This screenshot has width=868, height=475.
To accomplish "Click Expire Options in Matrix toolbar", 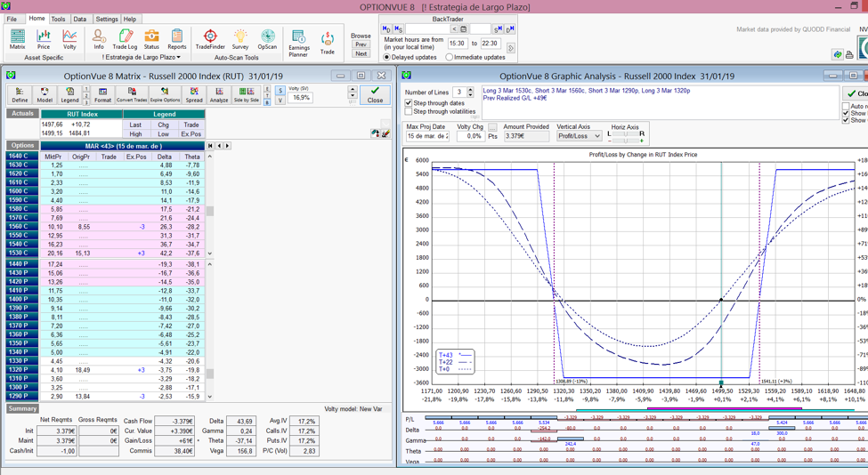I will pyautogui.click(x=165, y=94).
